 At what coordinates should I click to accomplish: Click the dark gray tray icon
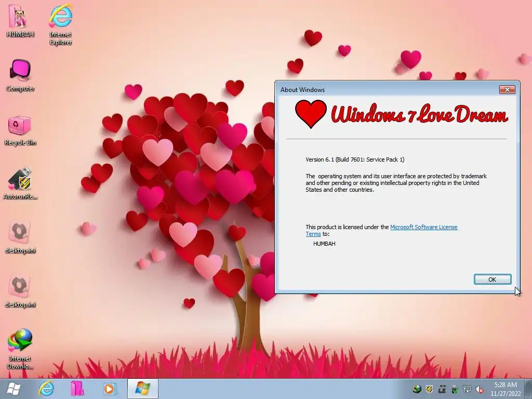442,389
